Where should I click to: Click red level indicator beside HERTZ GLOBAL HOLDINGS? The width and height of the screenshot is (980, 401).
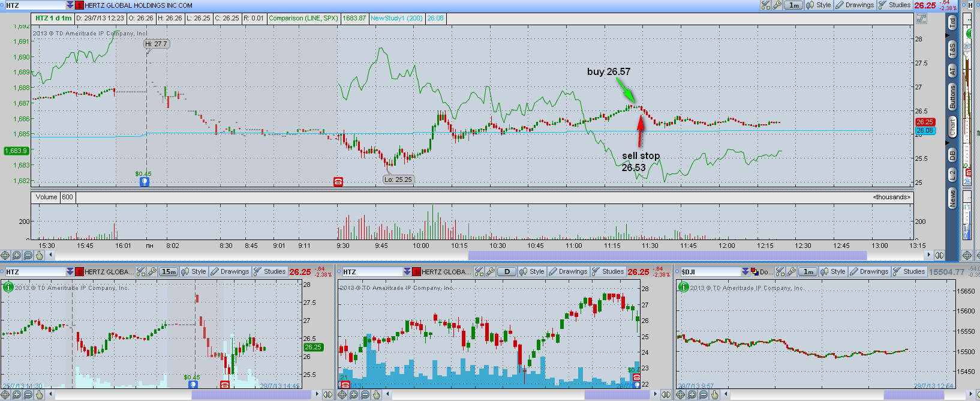tap(79, 5)
